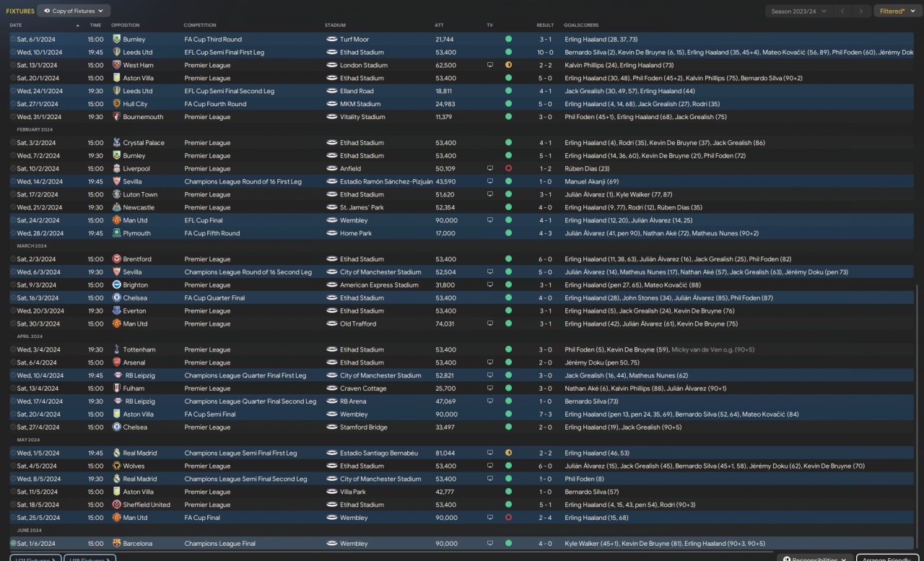924x561 pixels.
Task: Open the Sheffield United team name link
Action: click(147, 505)
